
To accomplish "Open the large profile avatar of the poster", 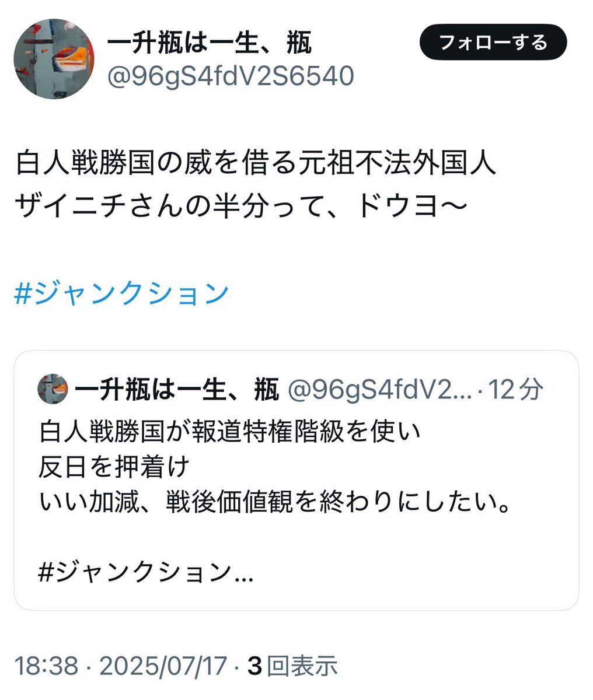I will pyautogui.click(x=53, y=58).
